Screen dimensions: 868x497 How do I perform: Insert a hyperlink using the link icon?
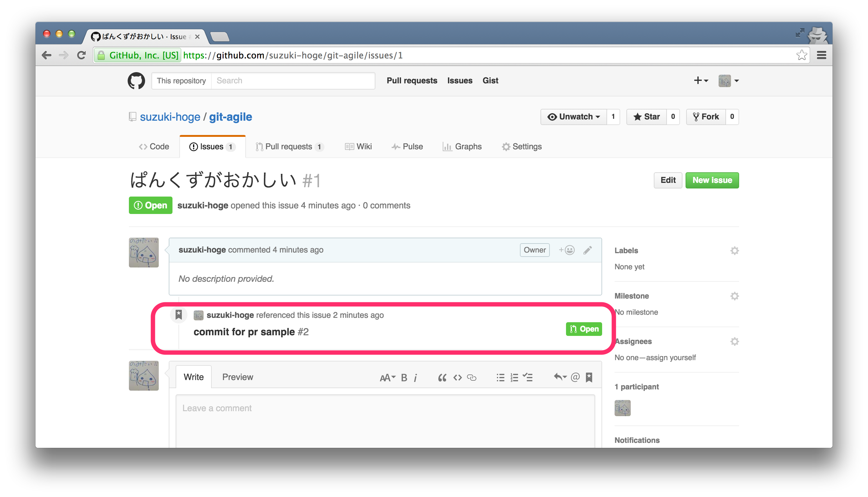point(472,377)
